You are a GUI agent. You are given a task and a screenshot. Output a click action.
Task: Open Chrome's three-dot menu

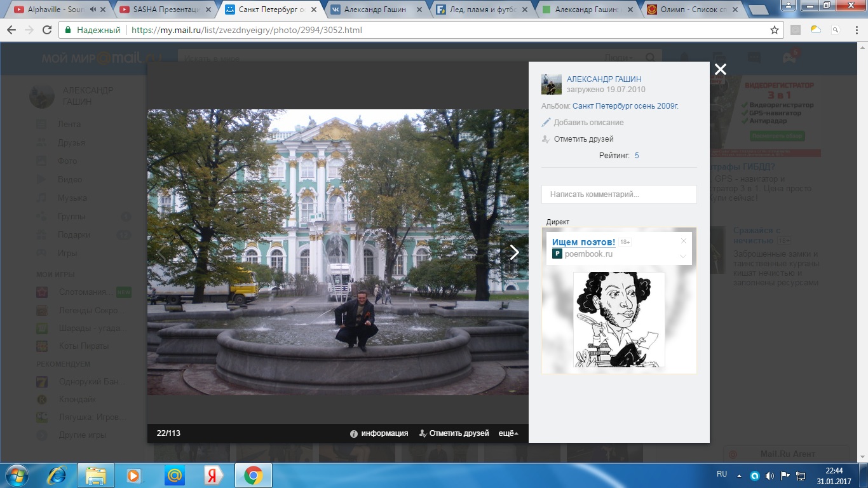[856, 30]
